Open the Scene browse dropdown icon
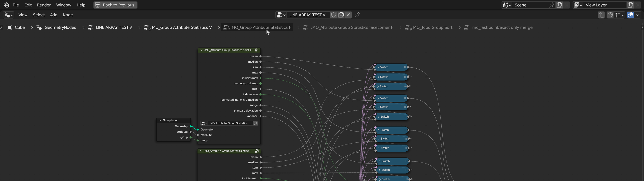The width and height of the screenshot is (644, 181). tap(506, 5)
